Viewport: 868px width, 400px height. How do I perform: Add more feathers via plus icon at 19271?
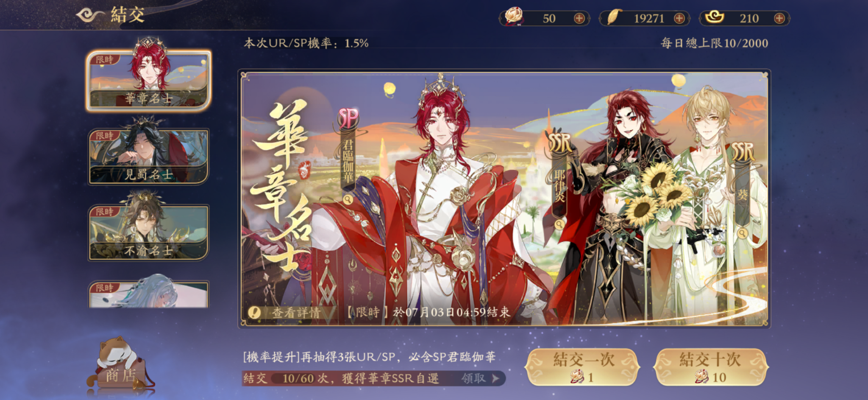click(679, 18)
